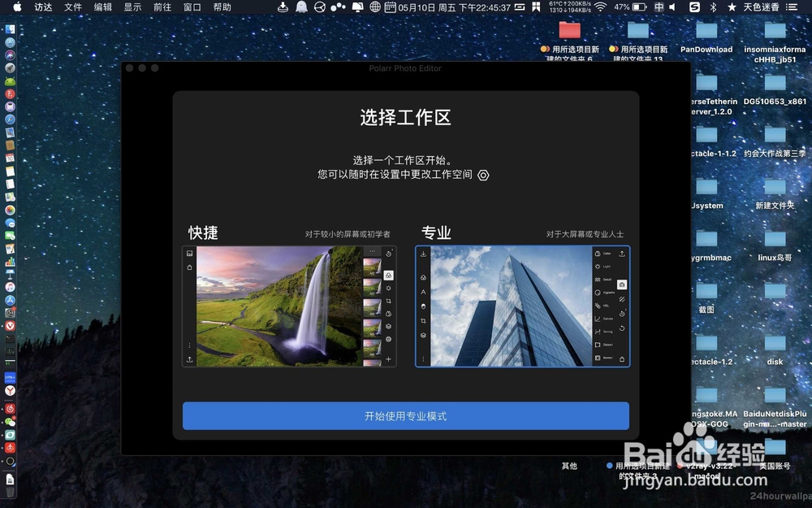The height and width of the screenshot is (508, 812).
Task: Click the ghost icon in menu bar
Action: pos(301,7)
